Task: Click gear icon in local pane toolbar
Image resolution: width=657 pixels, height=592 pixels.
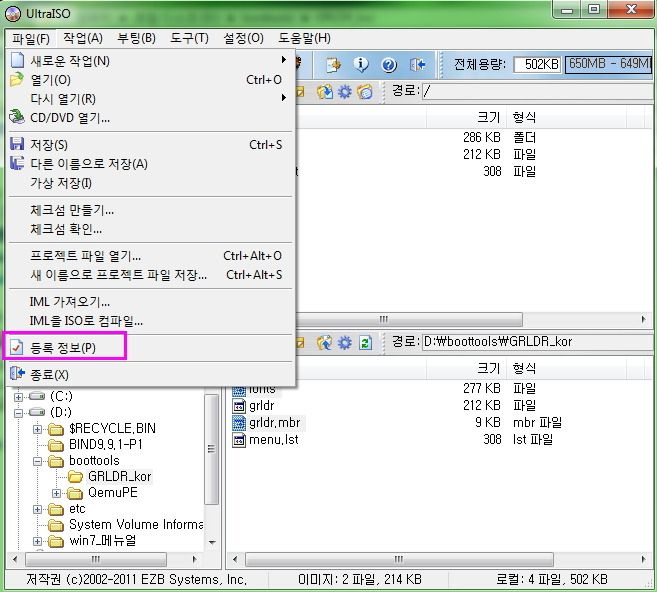Action: pyautogui.click(x=344, y=343)
